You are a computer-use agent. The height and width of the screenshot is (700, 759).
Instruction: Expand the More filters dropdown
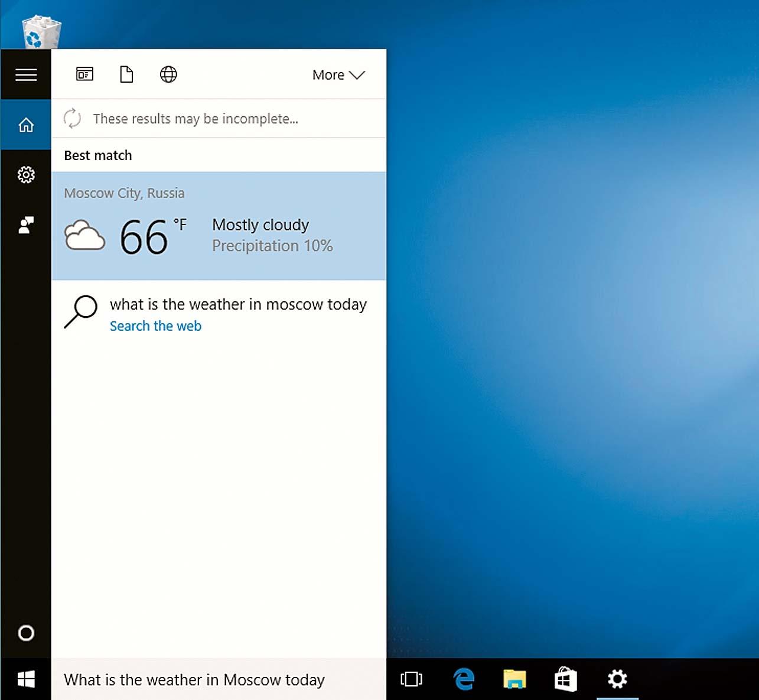pos(338,75)
